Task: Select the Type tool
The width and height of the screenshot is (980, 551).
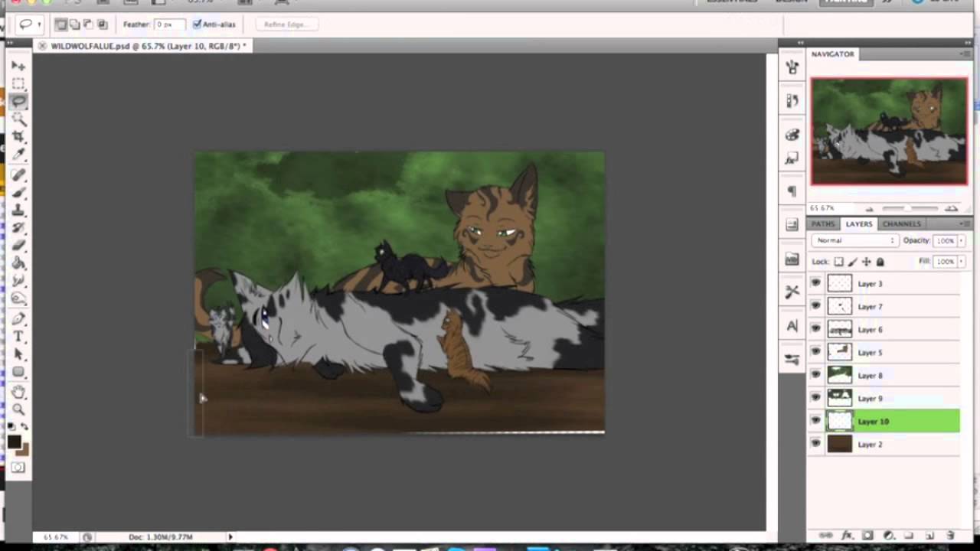Action: coord(18,337)
